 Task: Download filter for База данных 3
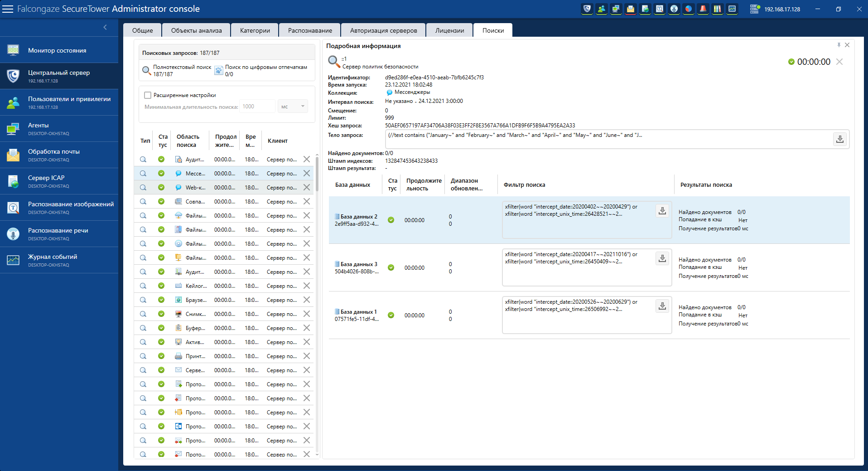(x=662, y=258)
